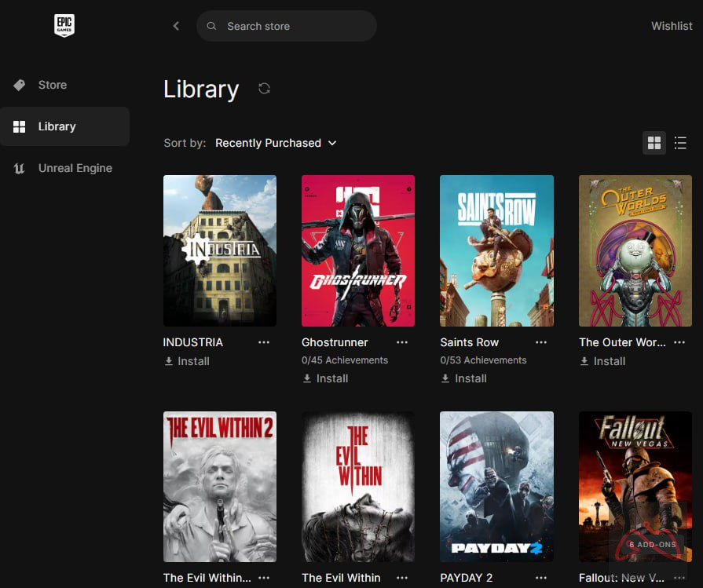Screen dimensions: 703x588
Task: Install Saints Row
Action: [x=464, y=378]
